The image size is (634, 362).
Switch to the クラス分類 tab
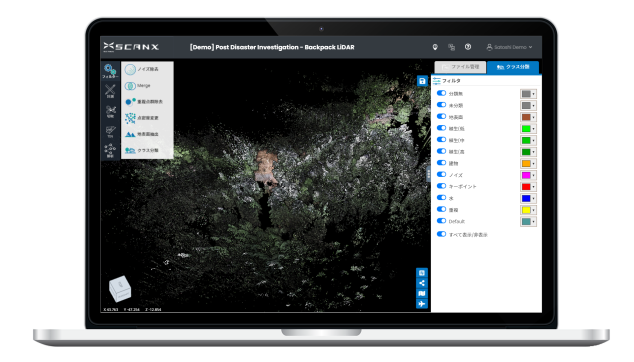[x=513, y=67]
